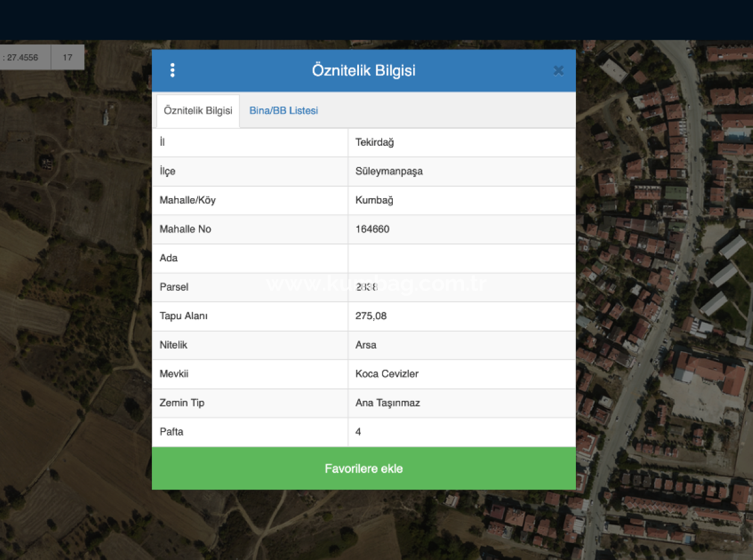This screenshot has width=753, height=560.
Task: Select the Ana Taşınmaz value
Action: tap(387, 403)
